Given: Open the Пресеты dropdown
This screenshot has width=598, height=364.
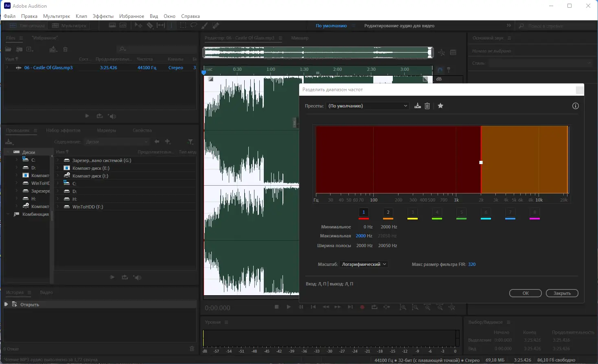Looking at the screenshot, I should point(368,106).
